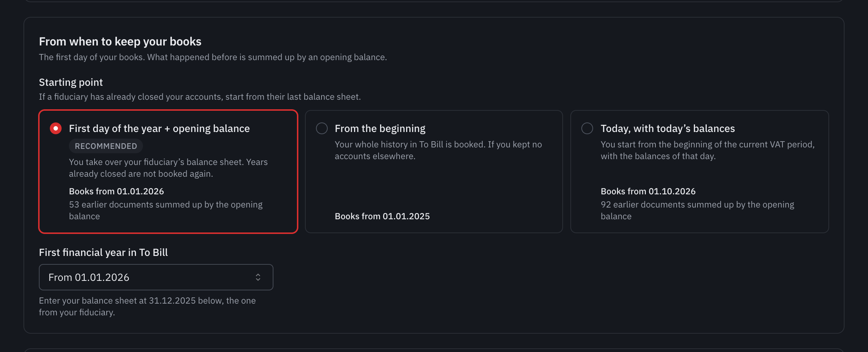Open the 'From 01.01.2026' financial year dropdown
This screenshot has width=868, height=352.
point(156,277)
